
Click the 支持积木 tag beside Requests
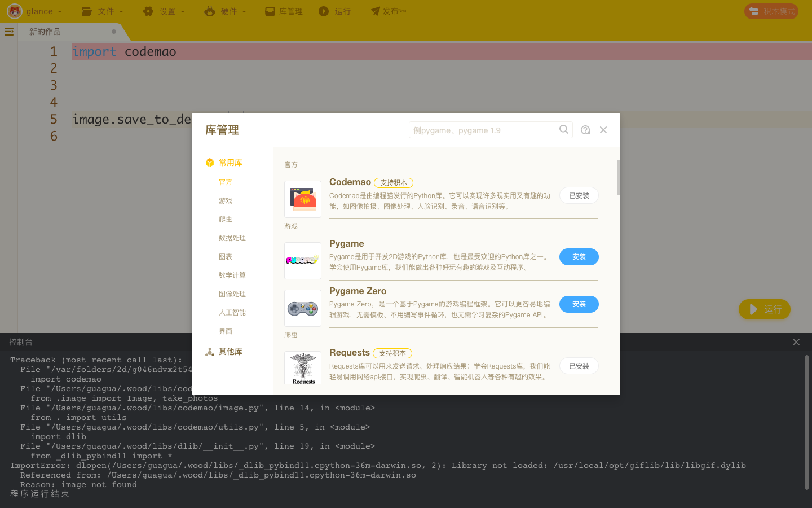click(392, 353)
